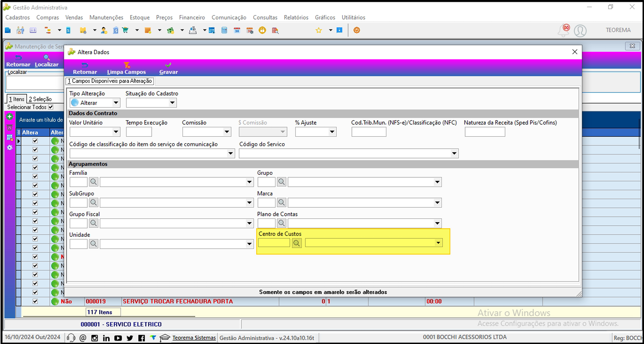The height and width of the screenshot is (344, 644).
Task: Open the Relatórios menu
Action: [296, 17]
